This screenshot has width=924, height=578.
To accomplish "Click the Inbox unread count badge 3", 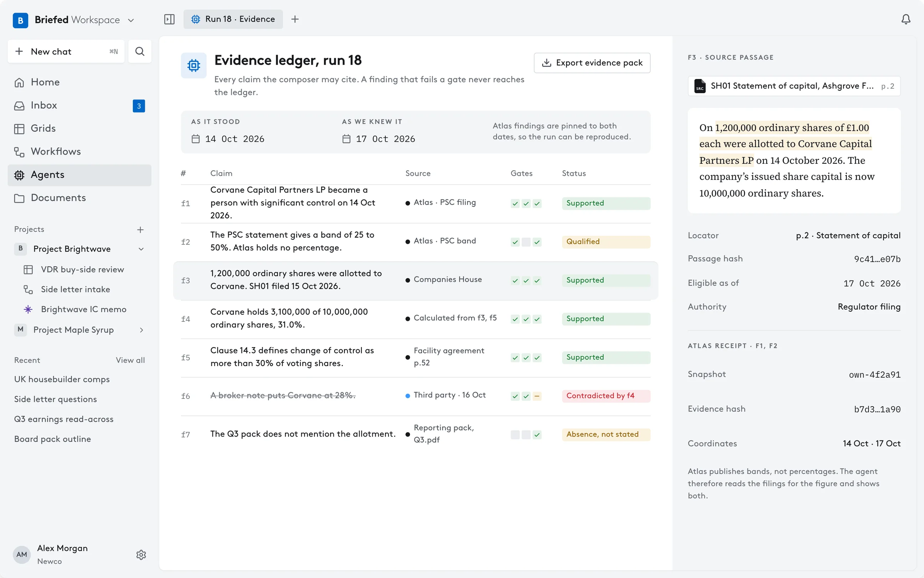I will pos(139,106).
